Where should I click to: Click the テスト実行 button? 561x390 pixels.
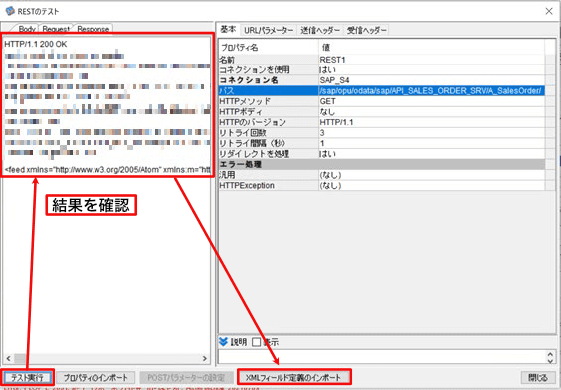click(27, 377)
